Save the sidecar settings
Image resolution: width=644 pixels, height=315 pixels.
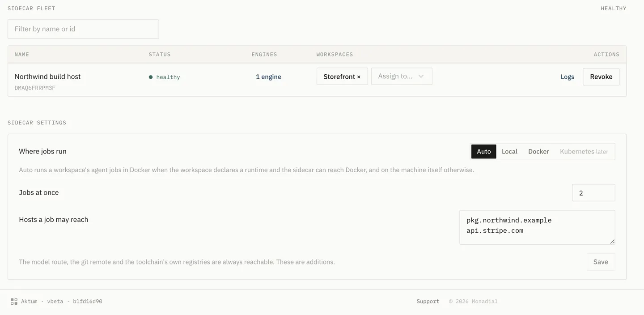tap(601, 262)
